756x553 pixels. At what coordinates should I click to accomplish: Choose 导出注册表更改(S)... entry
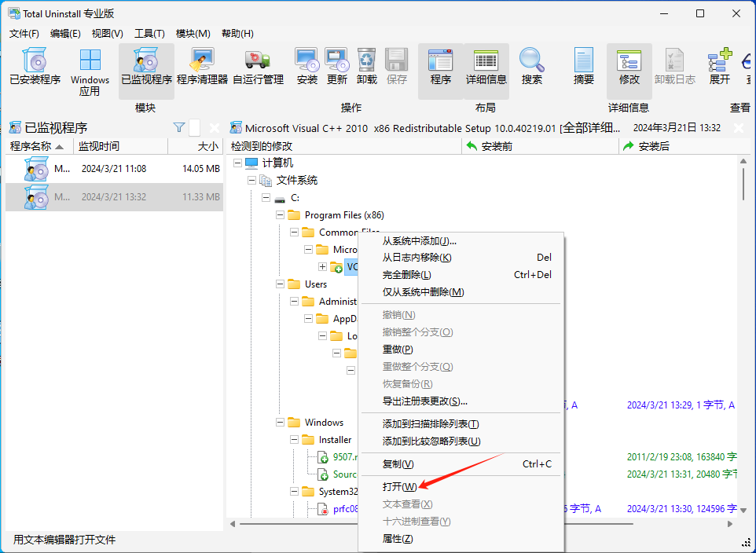click(461, 401)
